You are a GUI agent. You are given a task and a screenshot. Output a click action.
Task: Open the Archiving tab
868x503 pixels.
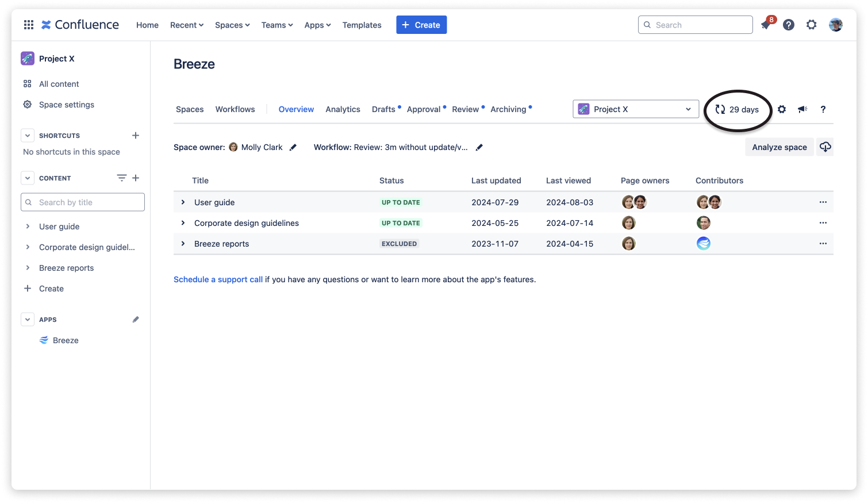pos(508,109)
